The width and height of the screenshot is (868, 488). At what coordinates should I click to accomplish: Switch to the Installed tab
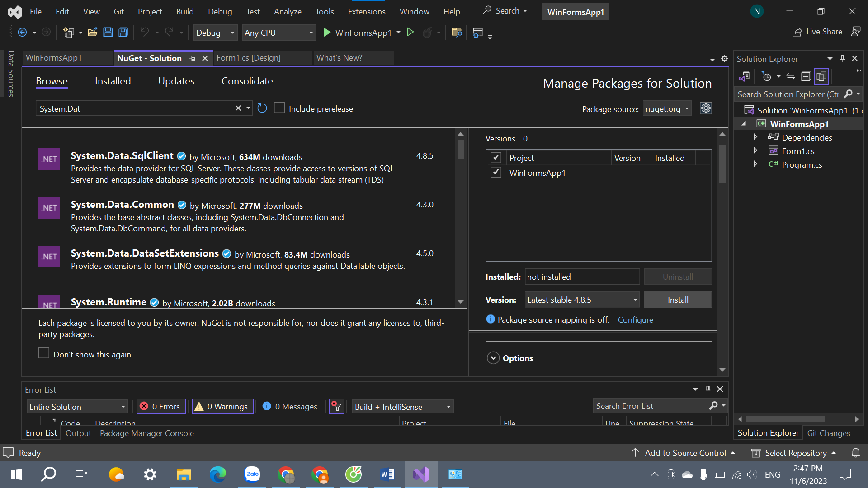[113, 81]
